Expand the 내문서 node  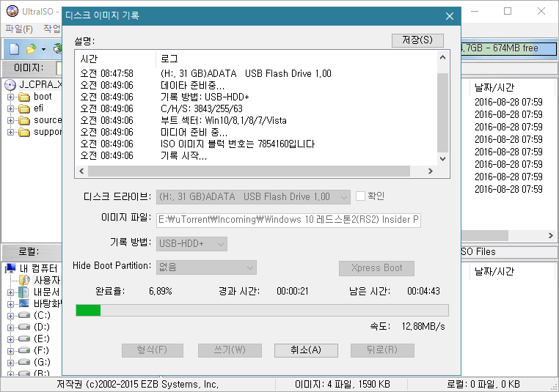pyautogui.click(x=11, y=292)
